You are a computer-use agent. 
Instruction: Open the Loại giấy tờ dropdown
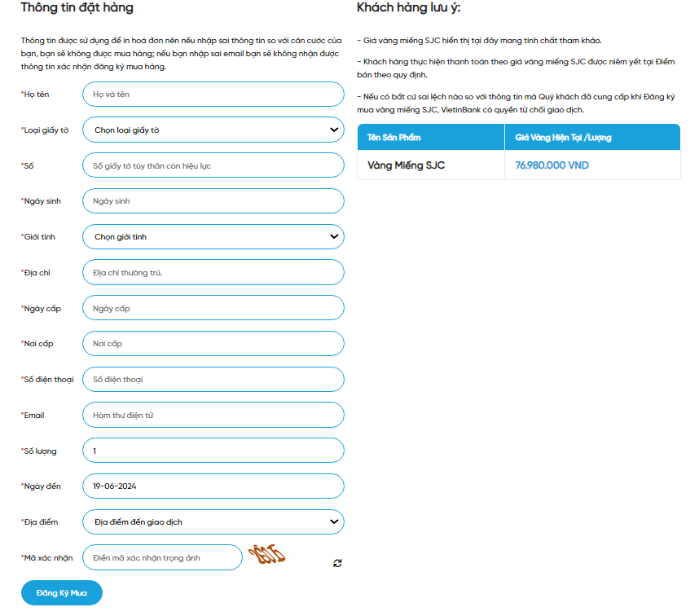coord(213,130)
